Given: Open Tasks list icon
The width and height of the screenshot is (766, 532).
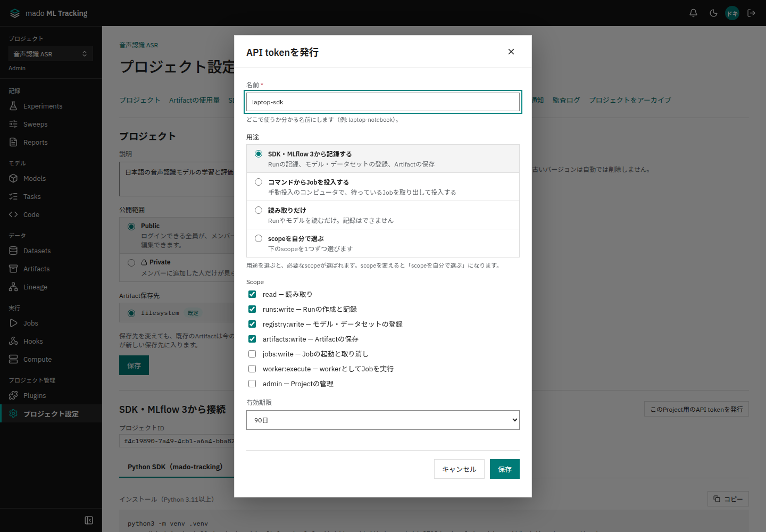Looking at the screenshot, I should tap(13, 196).
